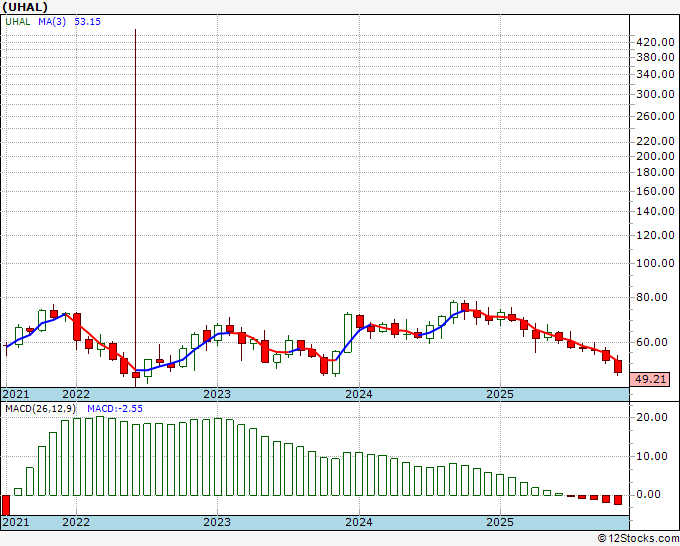The image size is (680, 546).
Task: Click the red MACD bar at 2021 start
Action: pyautogui.click(x=6, y=505)
